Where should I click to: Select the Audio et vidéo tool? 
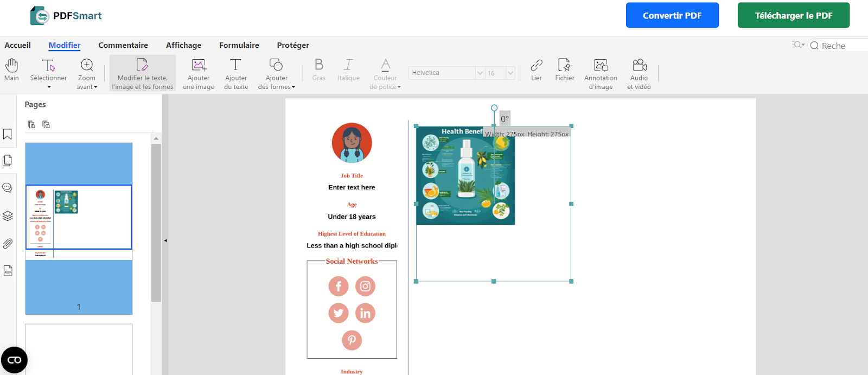coord(639,74)
